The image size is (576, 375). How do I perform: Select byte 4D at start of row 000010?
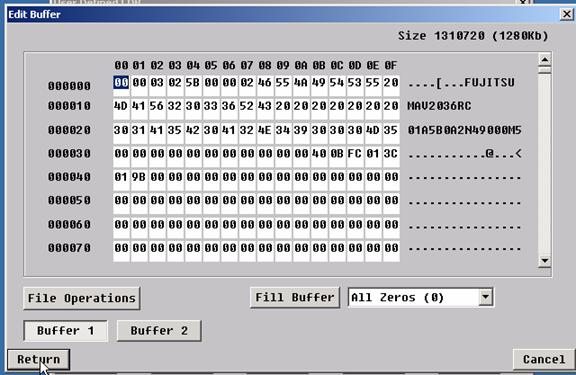coord(121,106)
